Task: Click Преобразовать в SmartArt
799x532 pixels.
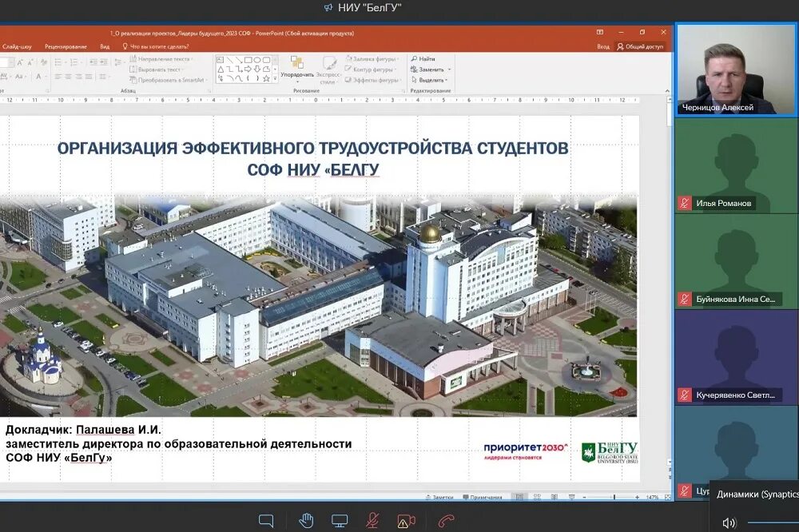Action: [x=169, y=80]
